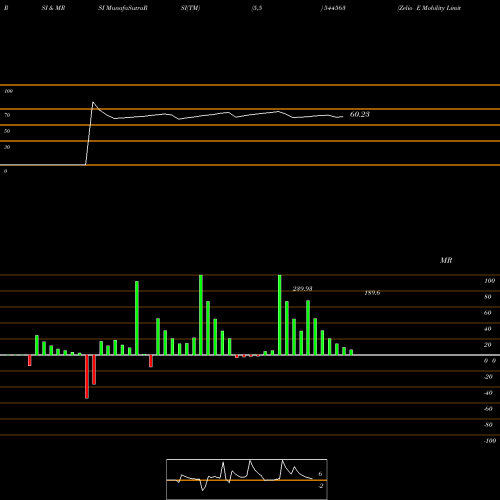Select the 'SI & MR' header text
Viewport: 500px width, 500px height.
(x=53, y=8)
